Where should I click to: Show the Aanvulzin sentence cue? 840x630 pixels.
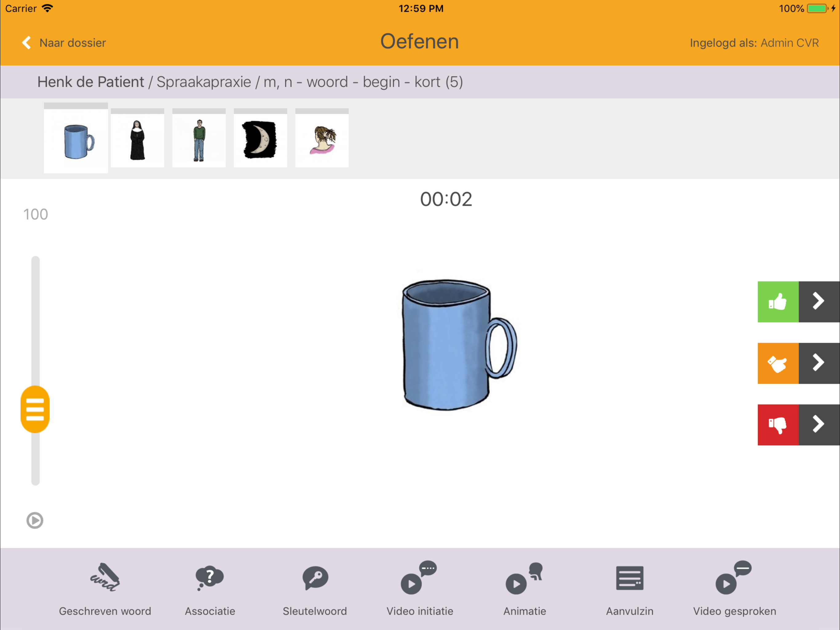(x=629, y=578)
